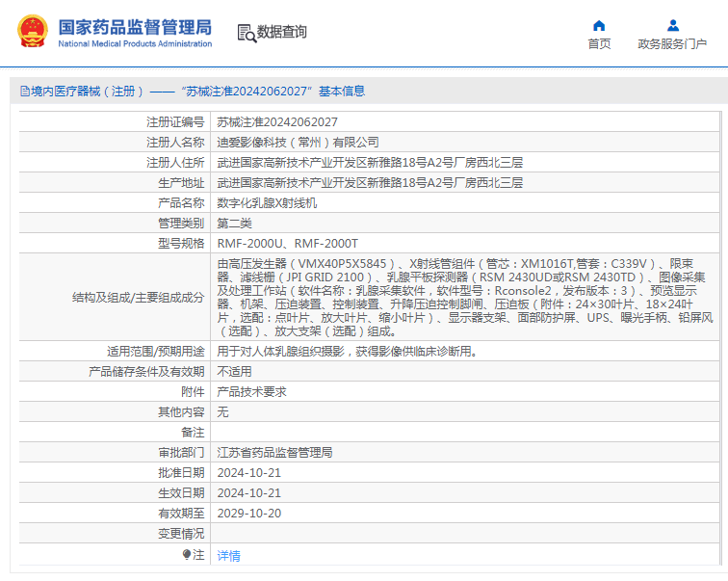Click the 不适用 storage value
Screen dimensions: 728x581
click(x=234, y=372)
